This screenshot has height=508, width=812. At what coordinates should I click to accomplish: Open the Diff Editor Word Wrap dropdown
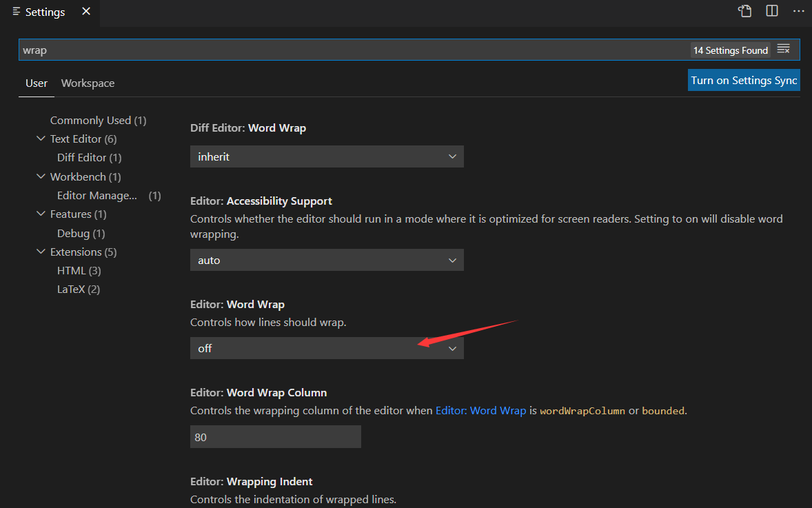click(x=327, y=156)
